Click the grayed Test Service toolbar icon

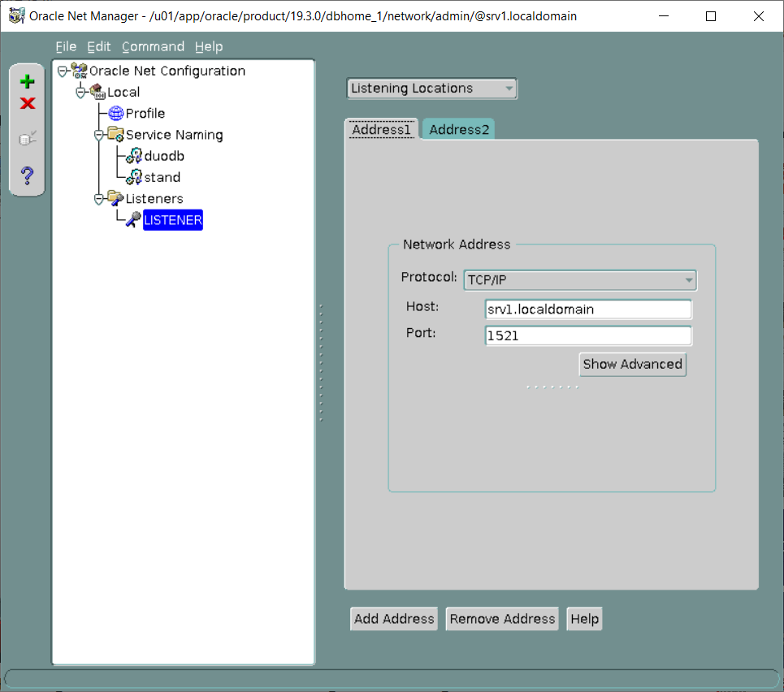click(x=28, y=139)
